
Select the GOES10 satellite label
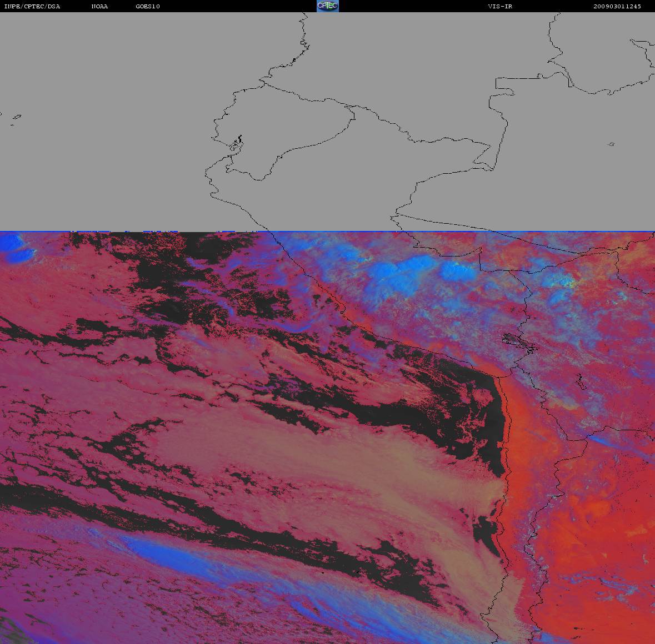[x=147, y=6]
